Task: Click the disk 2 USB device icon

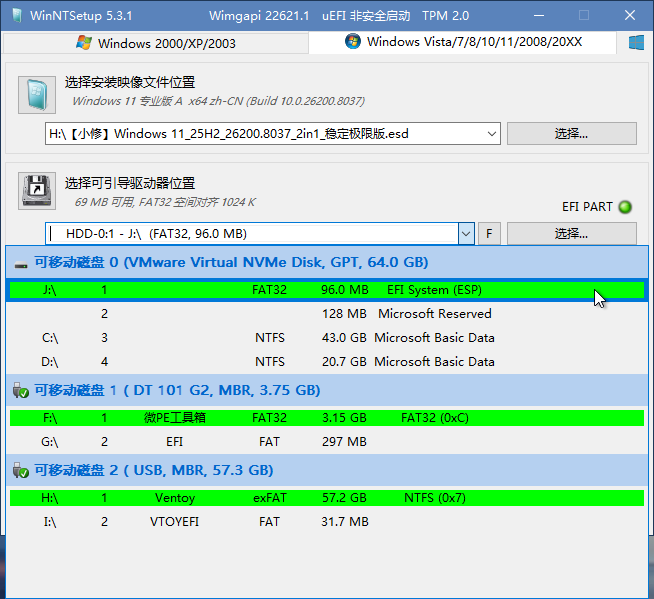Action: coord(21,471)
